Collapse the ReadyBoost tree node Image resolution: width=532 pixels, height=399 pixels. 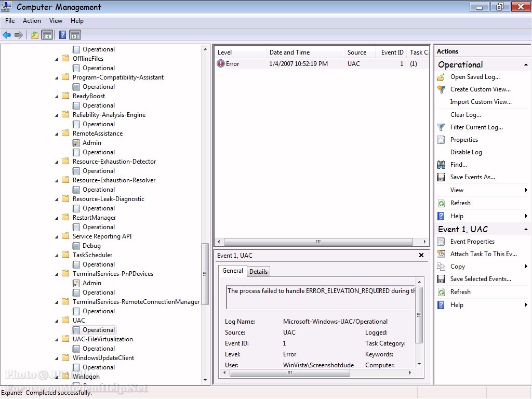tap(57, 97)
